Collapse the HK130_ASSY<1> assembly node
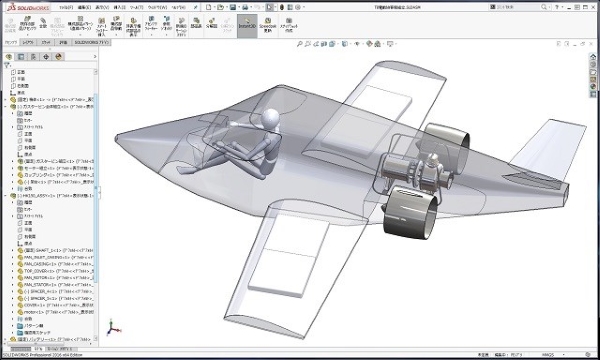Viewport: 600px width, 360px height. click(5, 195)
